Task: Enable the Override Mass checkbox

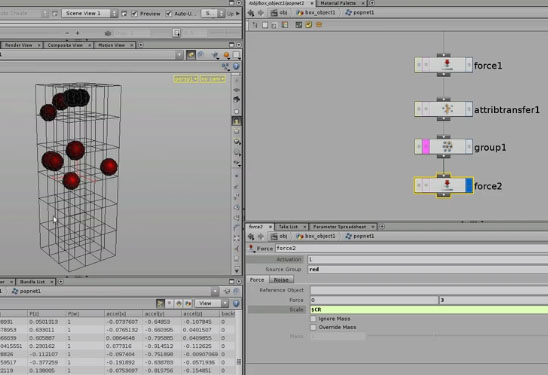Action: click(313, 327)
